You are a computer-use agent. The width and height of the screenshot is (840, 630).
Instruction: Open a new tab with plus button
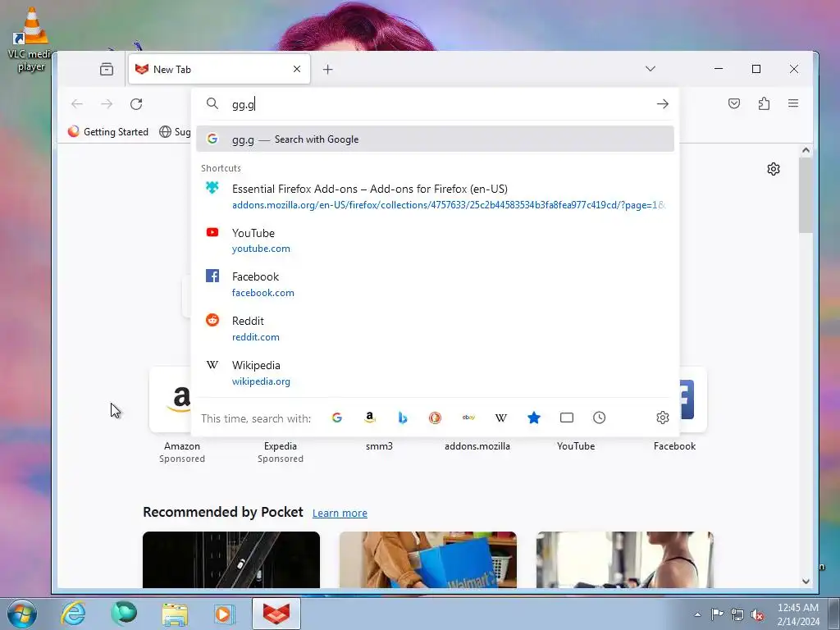(328, 69)
